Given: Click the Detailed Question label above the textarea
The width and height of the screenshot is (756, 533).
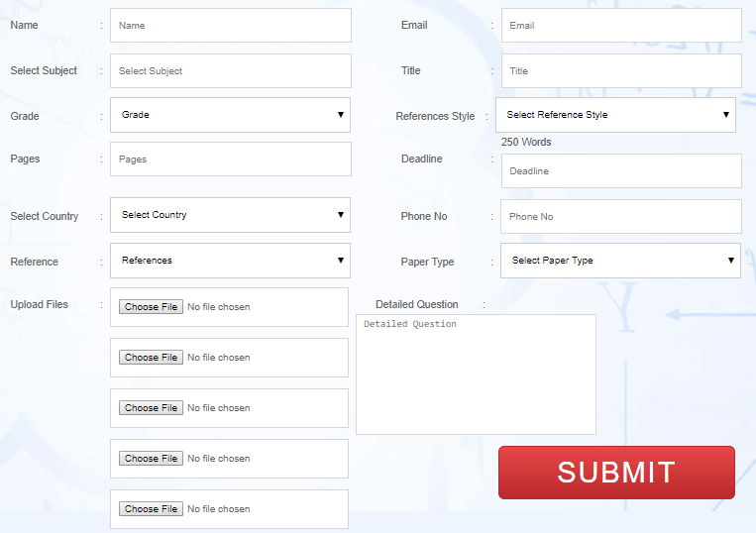Looking at the screenshot, I should pyautogui.click(x=416, y=304).
